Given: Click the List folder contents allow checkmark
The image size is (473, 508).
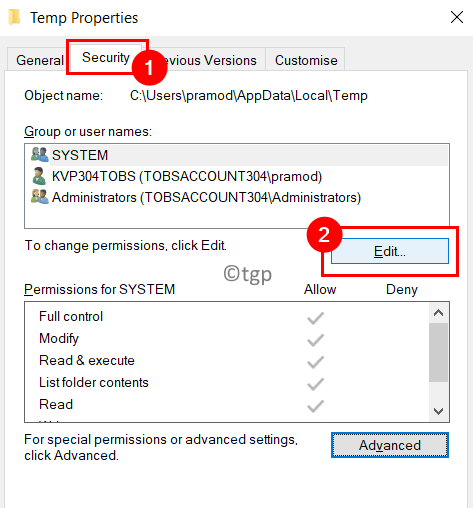Looking at the screenshot, I should tap(315, 384).
